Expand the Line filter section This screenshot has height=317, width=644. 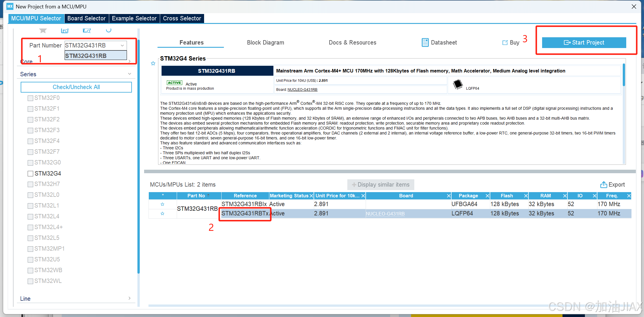[x=130, y=298]
